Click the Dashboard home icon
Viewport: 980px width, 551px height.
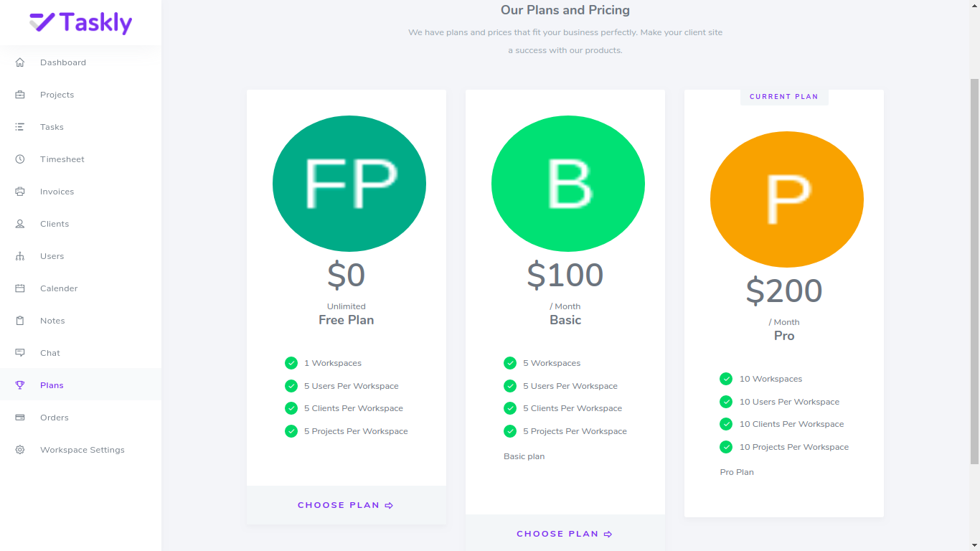(20, 62)
